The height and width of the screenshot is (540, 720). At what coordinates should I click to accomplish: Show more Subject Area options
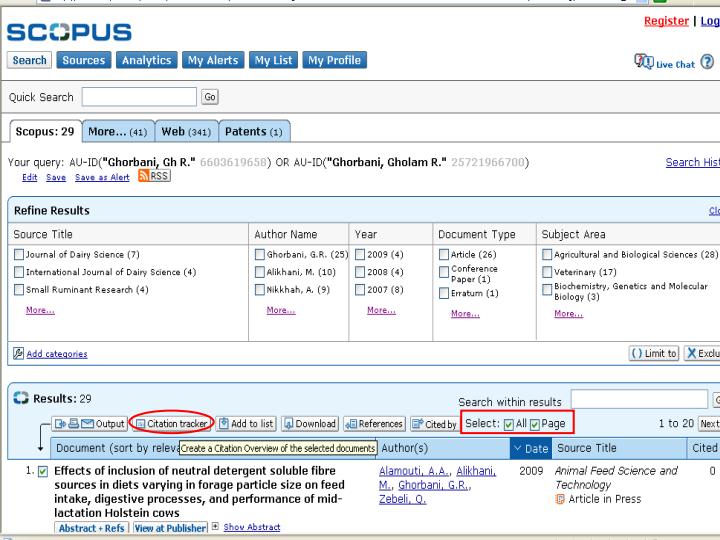(568, 314)
